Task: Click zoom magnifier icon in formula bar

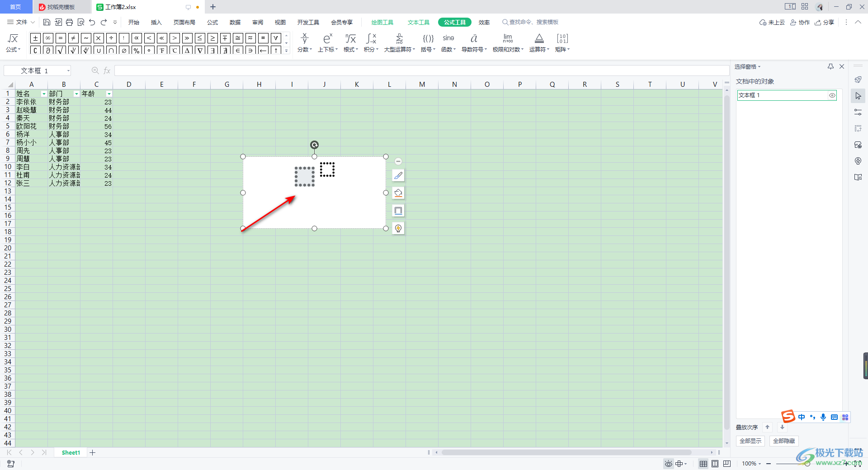Action: pos(95,70)
